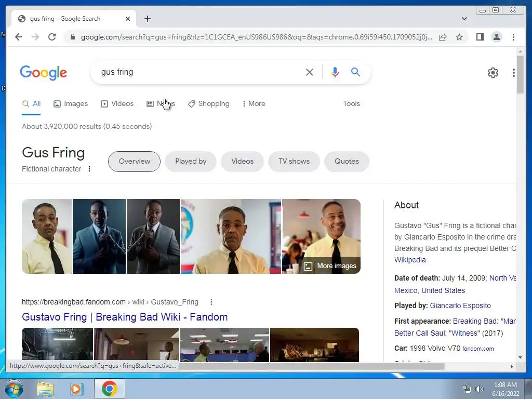Image resolution: width=532 pixels, height=399 pixels.
Task: Open the Chrome profile avatar
Action: (496, 37)
